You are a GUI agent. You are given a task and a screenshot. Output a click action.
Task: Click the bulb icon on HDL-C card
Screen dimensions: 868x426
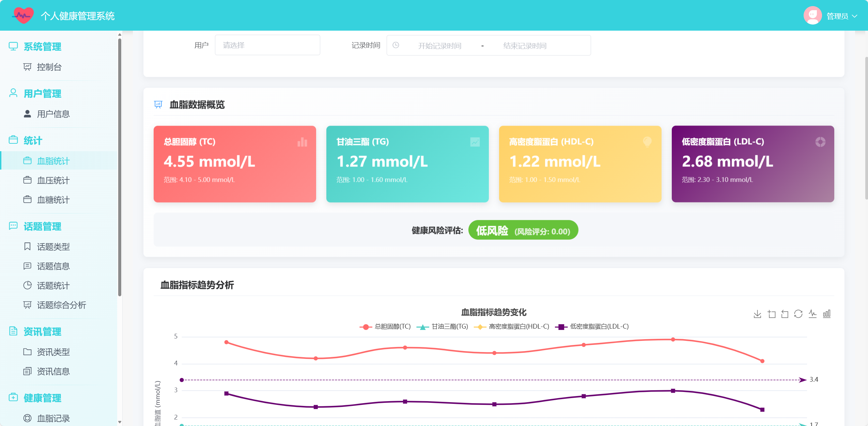pos(647,142)
